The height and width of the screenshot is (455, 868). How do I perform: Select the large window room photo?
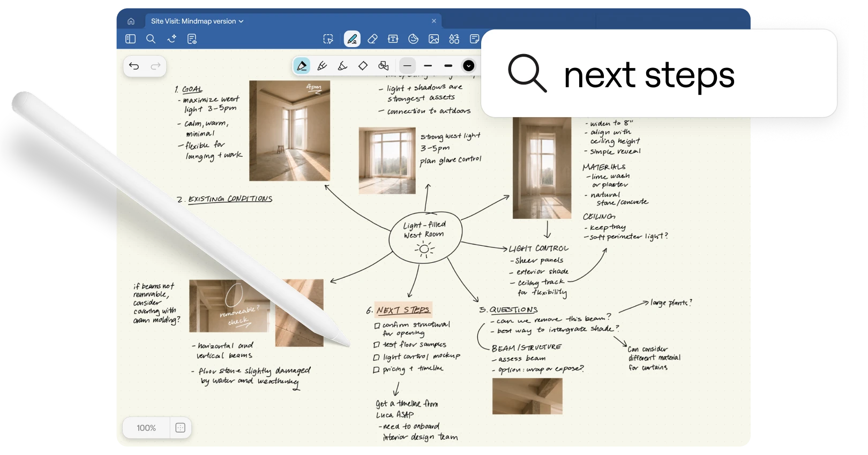pos(387,160)
